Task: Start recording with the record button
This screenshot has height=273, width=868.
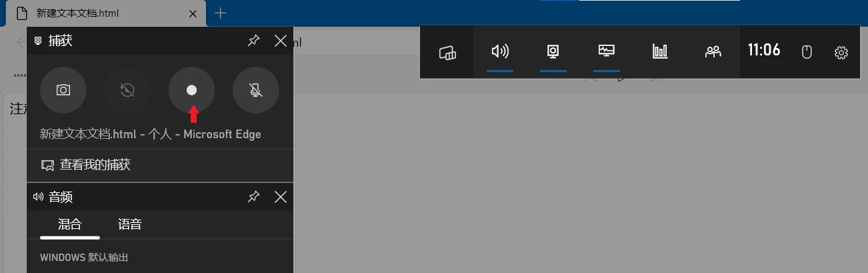Action: [191, 90]
